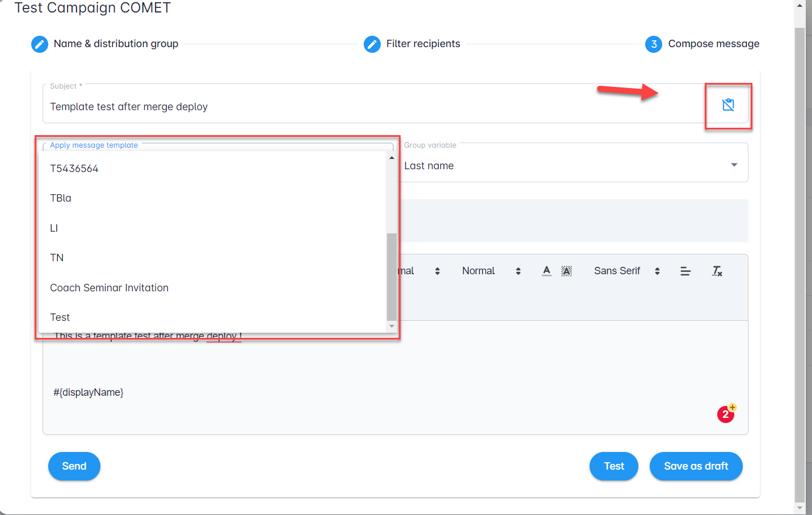
Task: Open the text background highlight picker
Action: (x=566, y=271)
